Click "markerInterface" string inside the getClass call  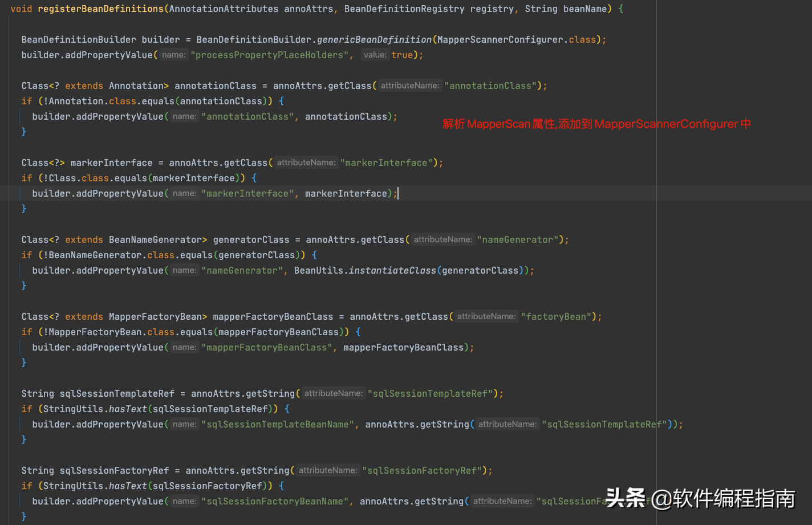pyautogui.click(x=386, y=162)
